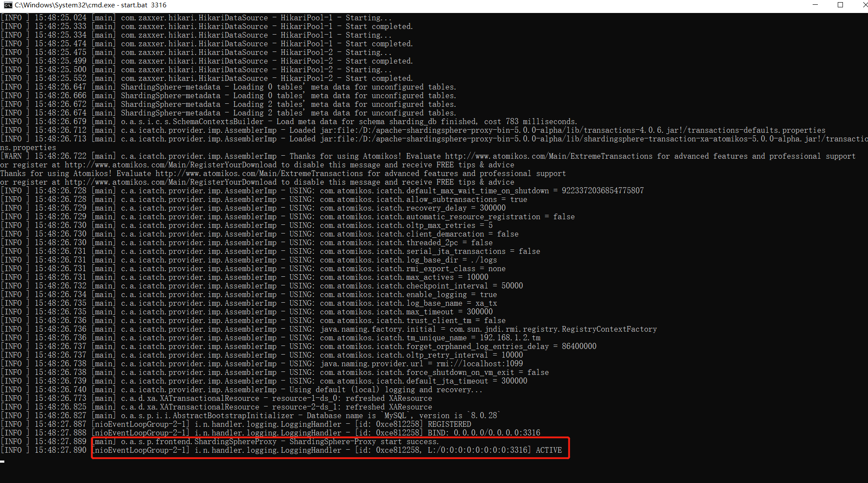Screen dimensions: 868x483
Task: Click 'Load meta data for schema sharding_db finished' line
Action: [377, 122]
